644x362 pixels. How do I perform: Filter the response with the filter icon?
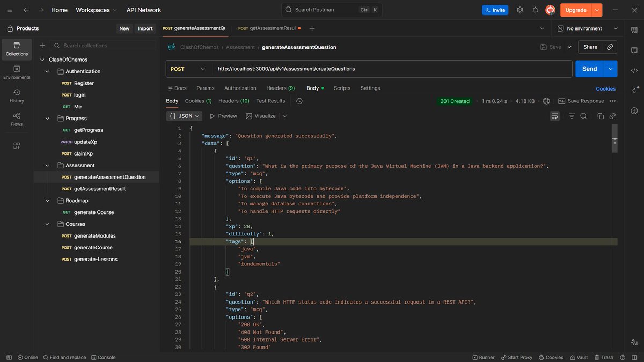[x=572, y=116]
